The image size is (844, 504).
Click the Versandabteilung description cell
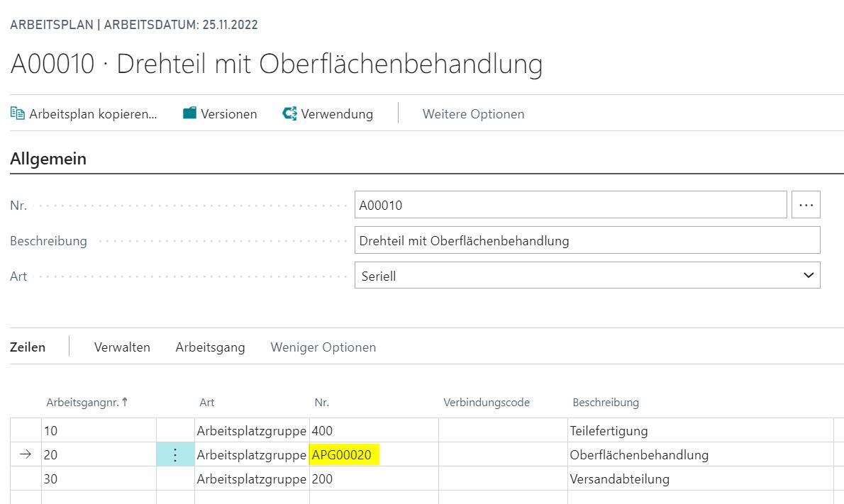(x=700, y=478)
